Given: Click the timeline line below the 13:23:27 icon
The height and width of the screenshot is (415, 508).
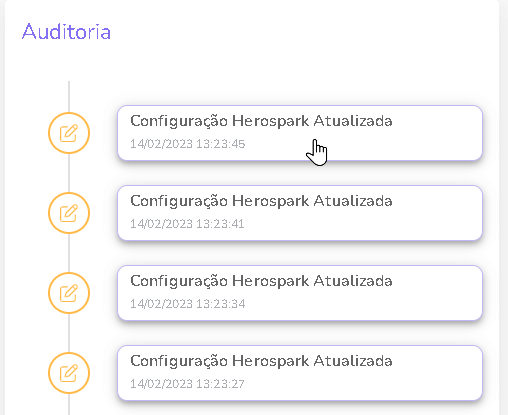Looking at the screenshot, I should click(69, 404).
